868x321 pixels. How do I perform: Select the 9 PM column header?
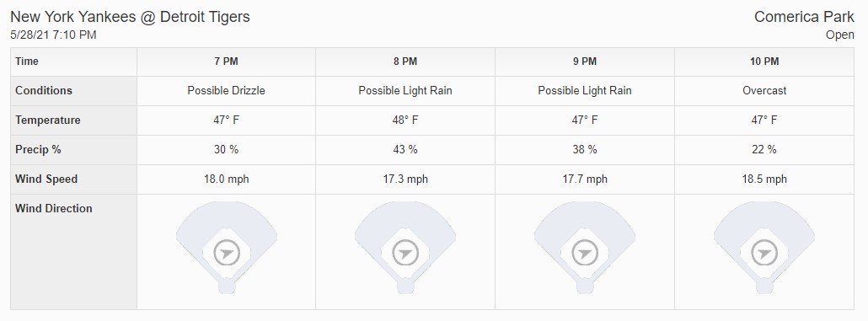[x=585, y=62]
